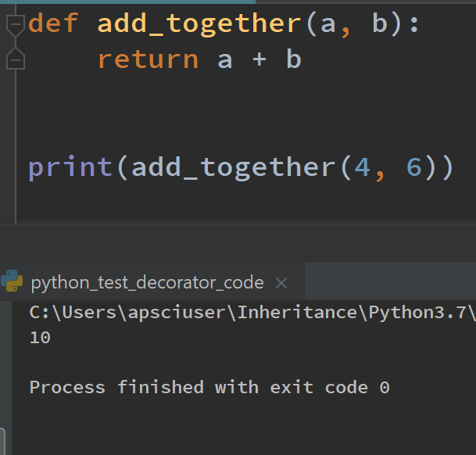The image size is (476, 455).
Task: Click empty tab strip right of run tab
Action: tap(391, 282)
